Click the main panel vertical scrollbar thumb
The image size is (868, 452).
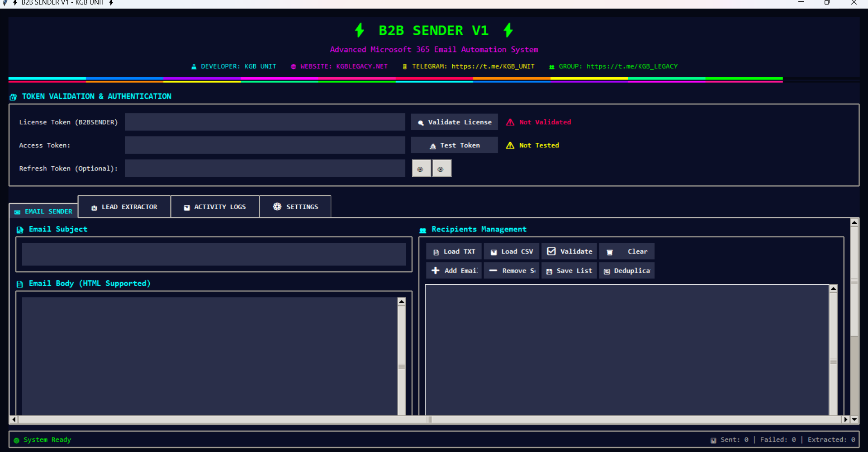tap(854, 281)
